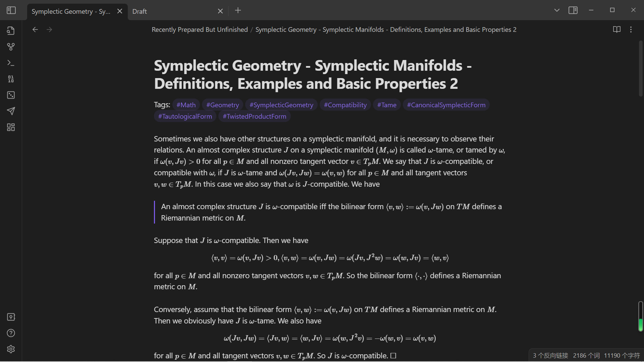644x362 pixels.
Task: Collapse the left sidebar panel
Action: point(11,10)
